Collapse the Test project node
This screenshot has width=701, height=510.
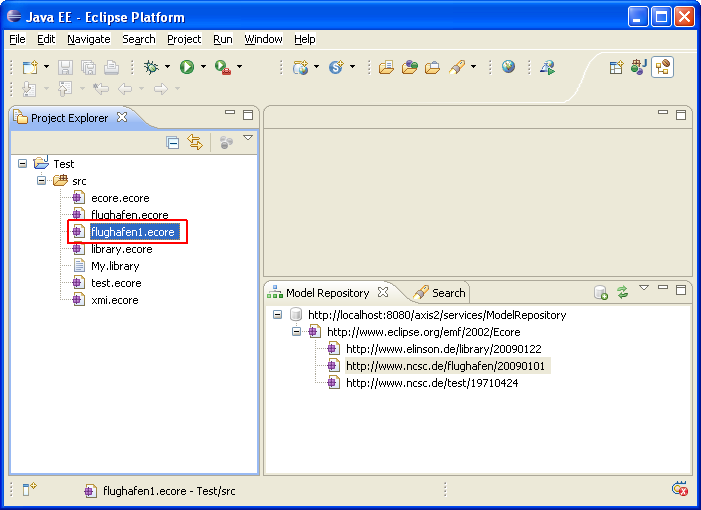[22, 164]
